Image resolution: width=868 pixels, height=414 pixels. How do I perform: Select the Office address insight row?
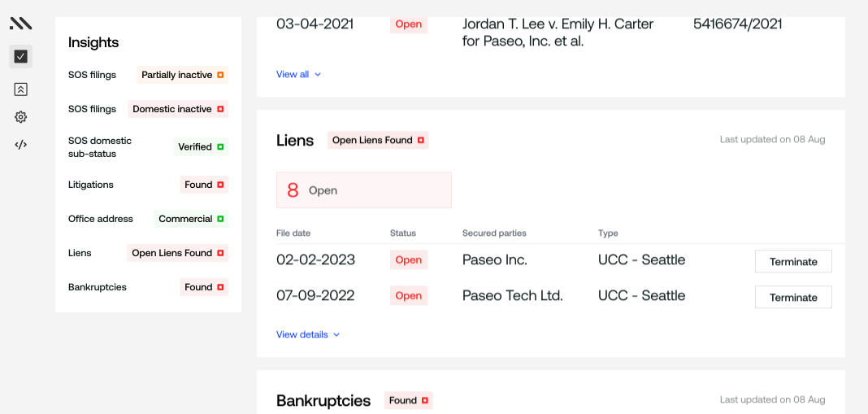99,219
